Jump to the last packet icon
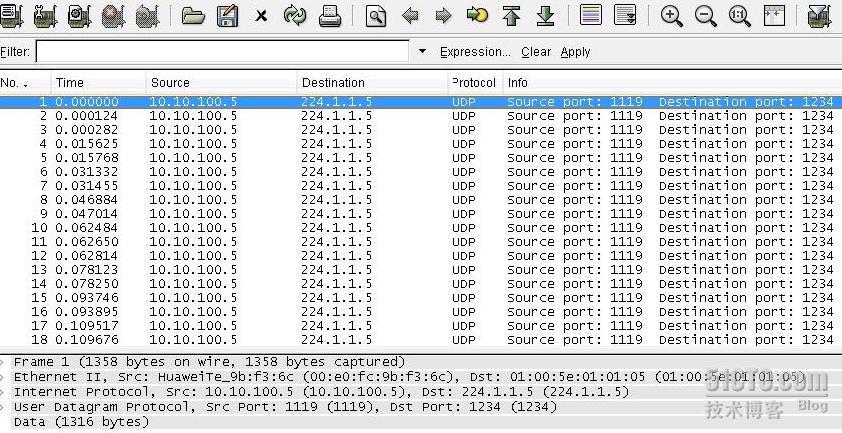842x433 pixels. (546, 16)
